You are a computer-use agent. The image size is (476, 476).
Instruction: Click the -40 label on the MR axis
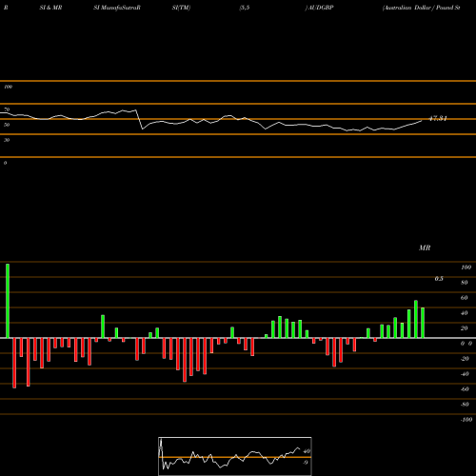[465, 374]
